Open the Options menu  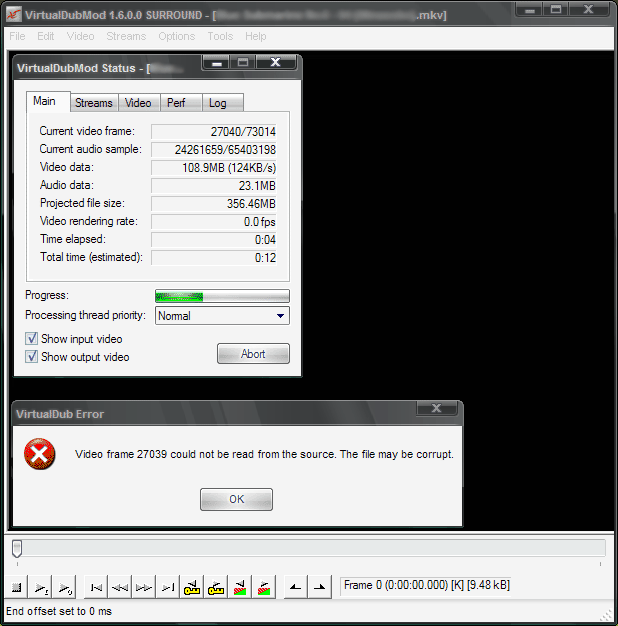(x=176, y=36)
